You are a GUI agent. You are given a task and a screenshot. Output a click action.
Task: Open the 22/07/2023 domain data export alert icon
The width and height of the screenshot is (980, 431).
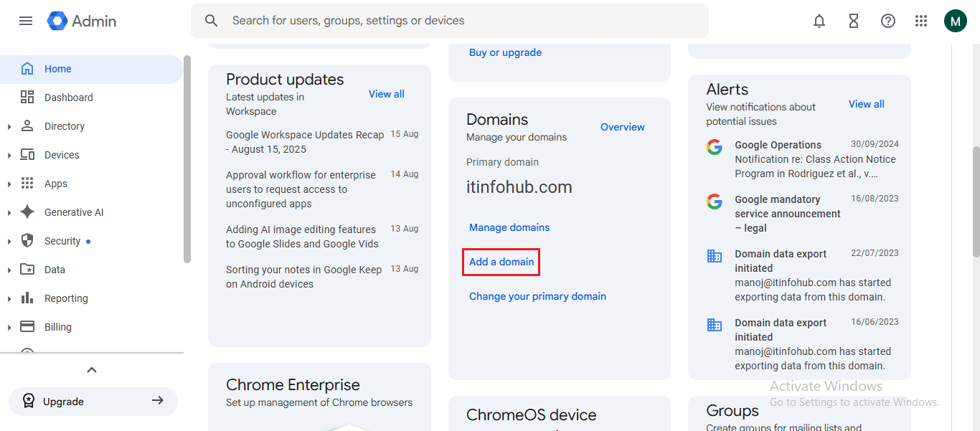[x=715, y=256]
